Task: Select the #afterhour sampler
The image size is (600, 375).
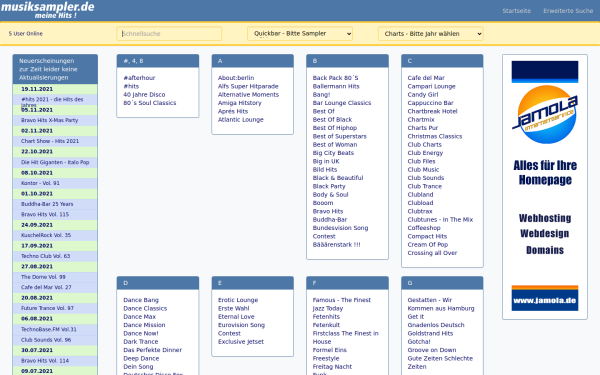Action: [139, 78]
